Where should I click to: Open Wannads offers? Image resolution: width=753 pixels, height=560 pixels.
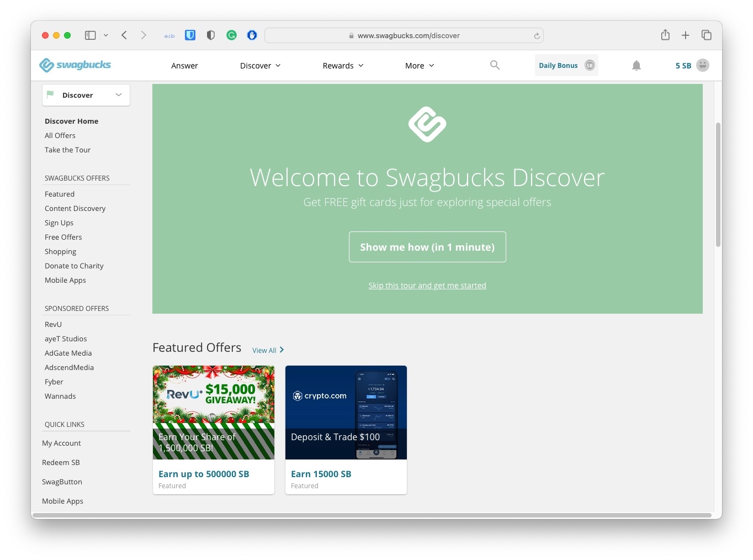60,396
